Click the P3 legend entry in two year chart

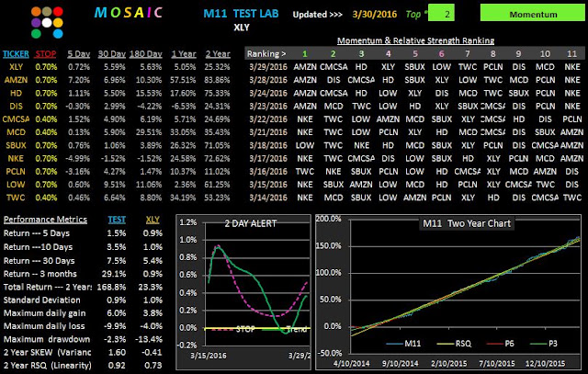pos(544,344)
